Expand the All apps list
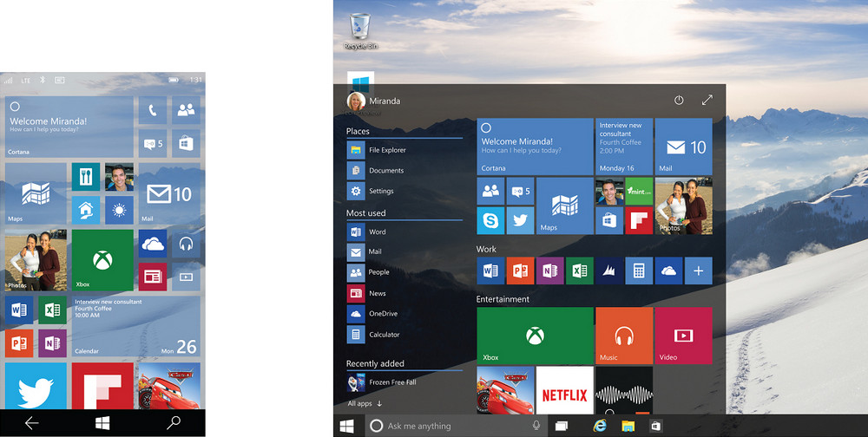This screenshot has height=437, width=868. 365,404
